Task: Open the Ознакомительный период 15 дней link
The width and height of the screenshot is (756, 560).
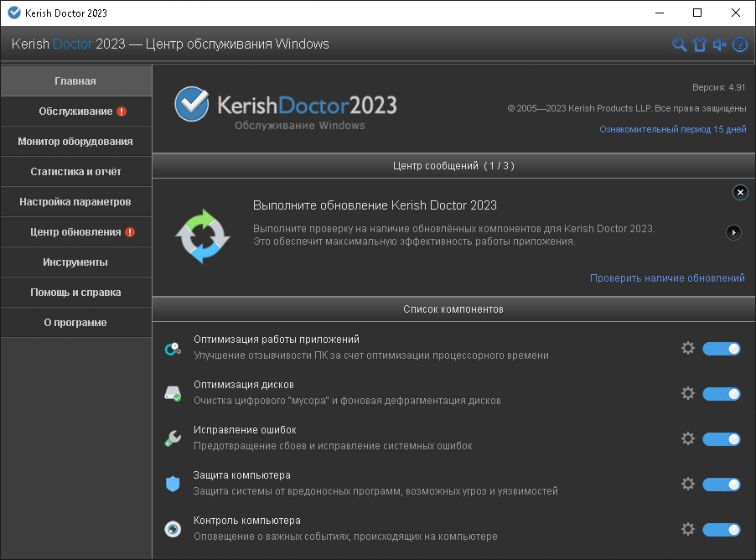Action: point(672,129)
